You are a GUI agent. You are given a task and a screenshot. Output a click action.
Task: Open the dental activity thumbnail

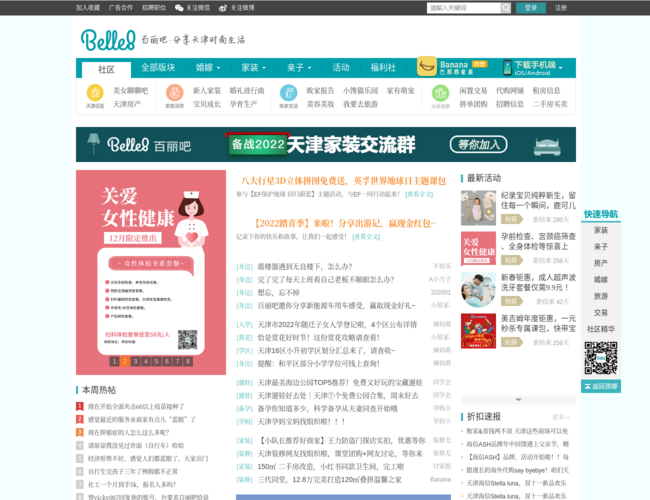coord(478,290)
